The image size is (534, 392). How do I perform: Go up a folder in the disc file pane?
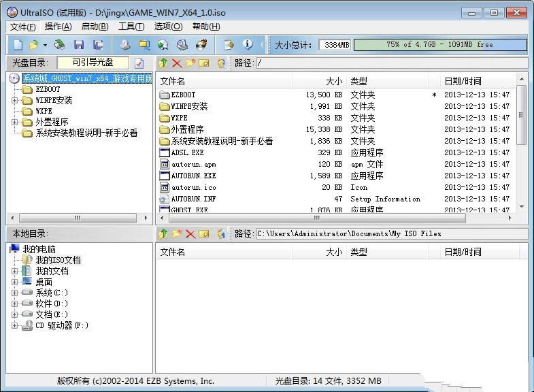163,63
